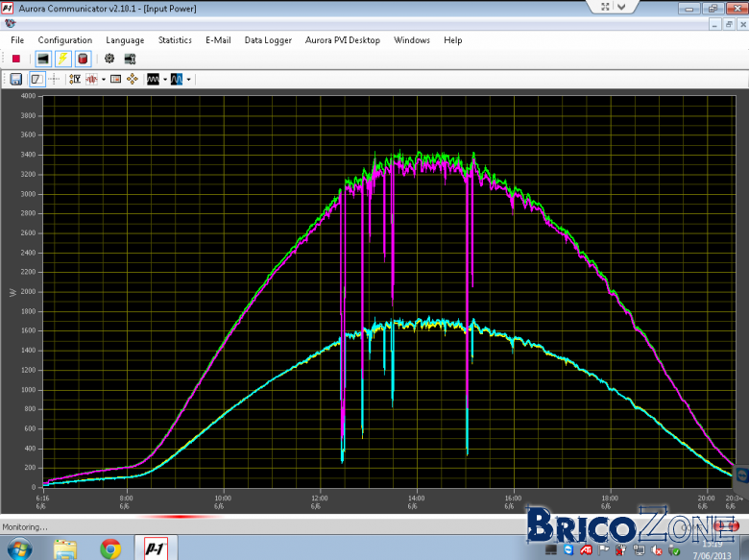The height and width of the screenshot is (560, 749).
Task: Select the crosshair cursor tool
Action: [55, 80]
